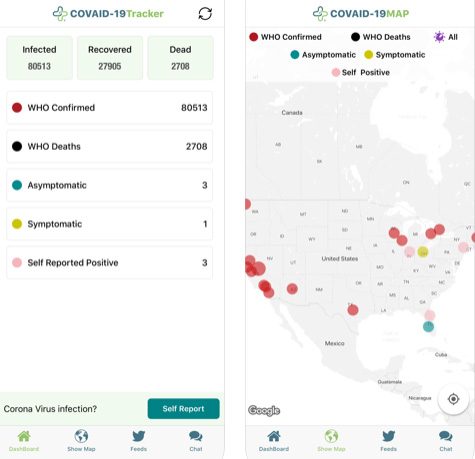
Task: Open Show Map tab in map screen
Action: 331,441
